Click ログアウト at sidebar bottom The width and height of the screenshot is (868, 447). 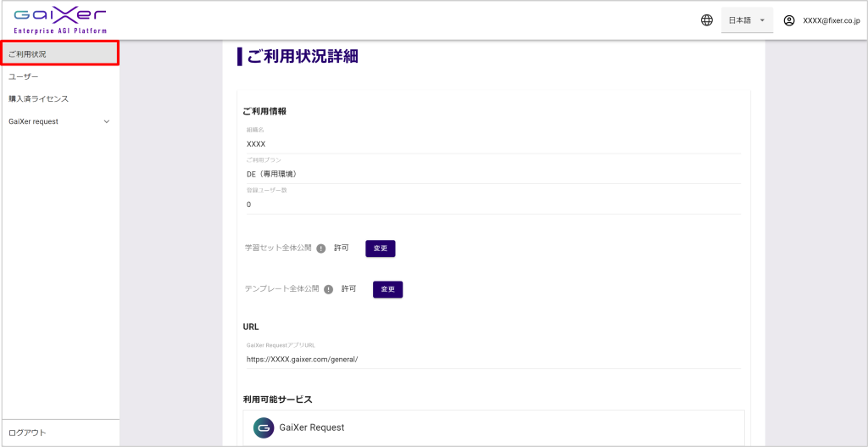pos(27,433)
